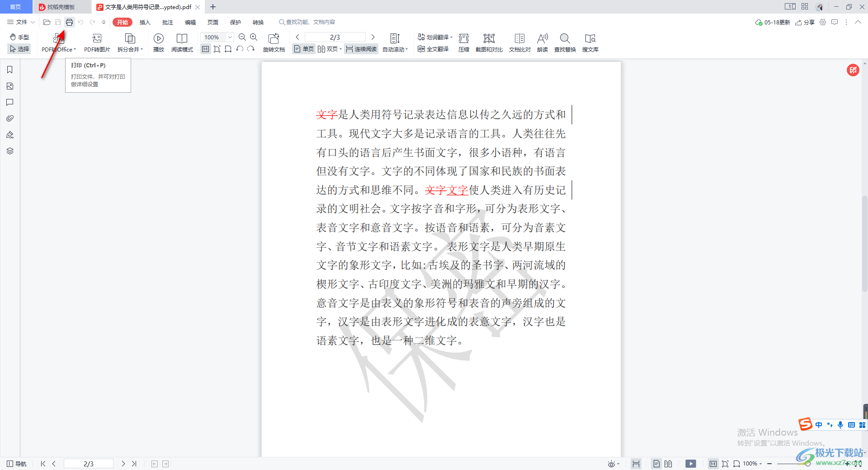Click the Undo arrow icon
Viewport: 868px width, 470px height.
click(81, 22)
